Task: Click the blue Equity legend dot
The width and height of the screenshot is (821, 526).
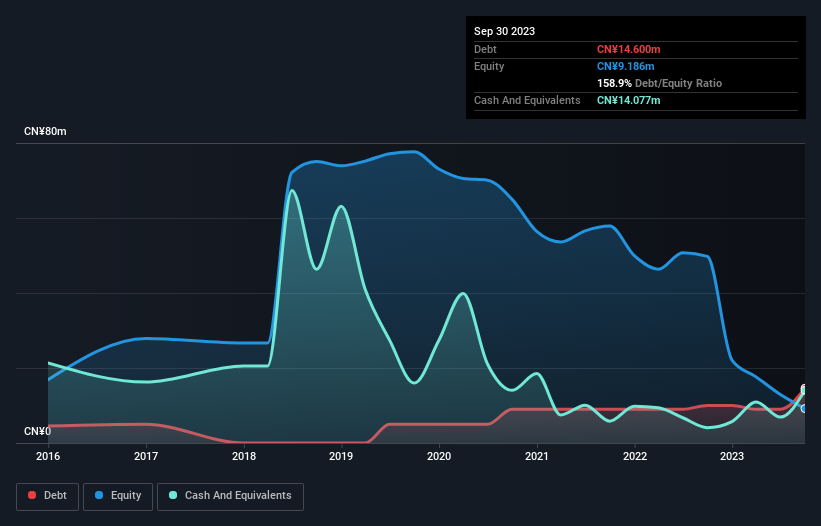Action: click(x=99, y=495)
